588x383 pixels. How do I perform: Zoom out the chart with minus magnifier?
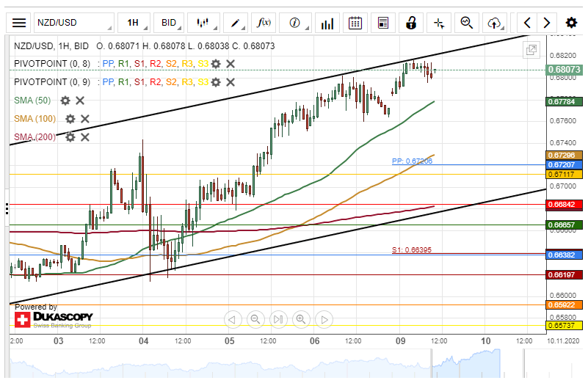(255, 320)
